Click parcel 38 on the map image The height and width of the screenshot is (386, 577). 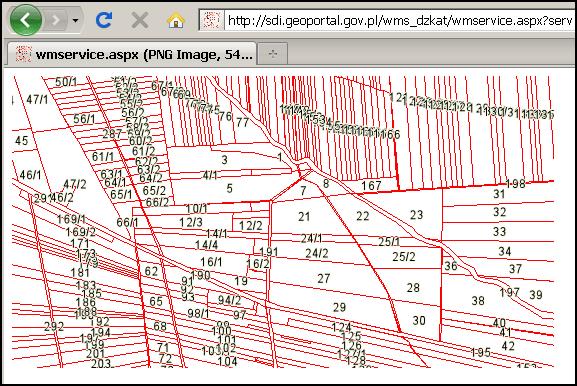[478, 301]
